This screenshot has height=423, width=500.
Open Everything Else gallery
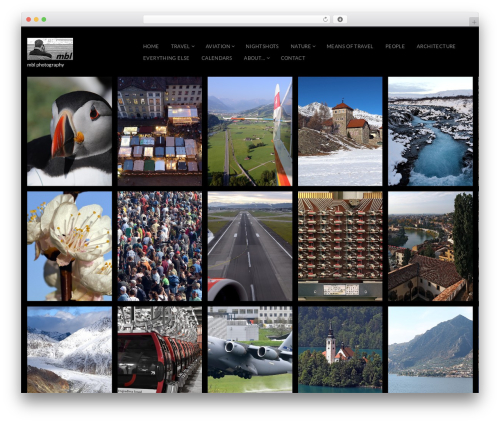[166, 58]
